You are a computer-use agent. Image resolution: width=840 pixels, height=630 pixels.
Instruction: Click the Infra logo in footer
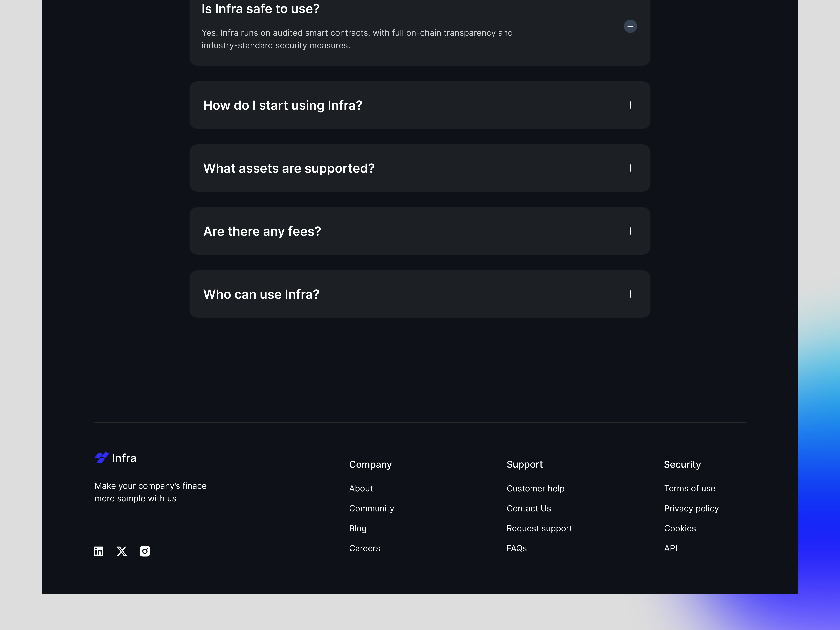[x=115, y=458]
